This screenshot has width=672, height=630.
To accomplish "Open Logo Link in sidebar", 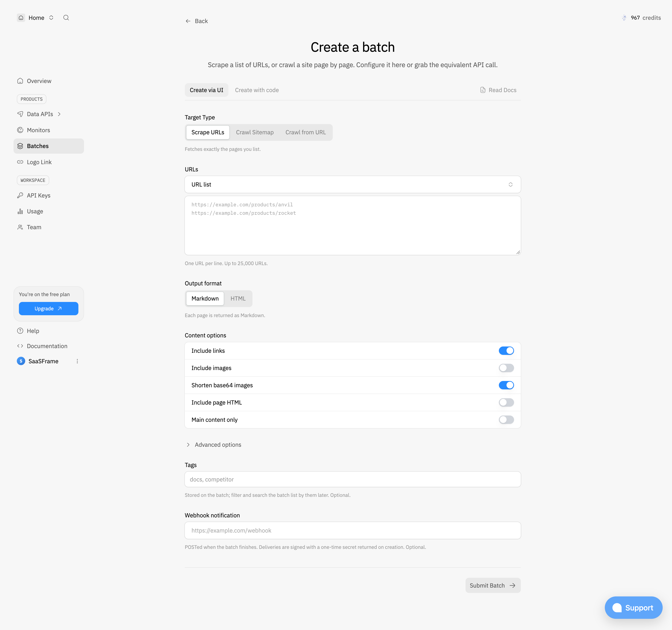I will pos(49,162).
